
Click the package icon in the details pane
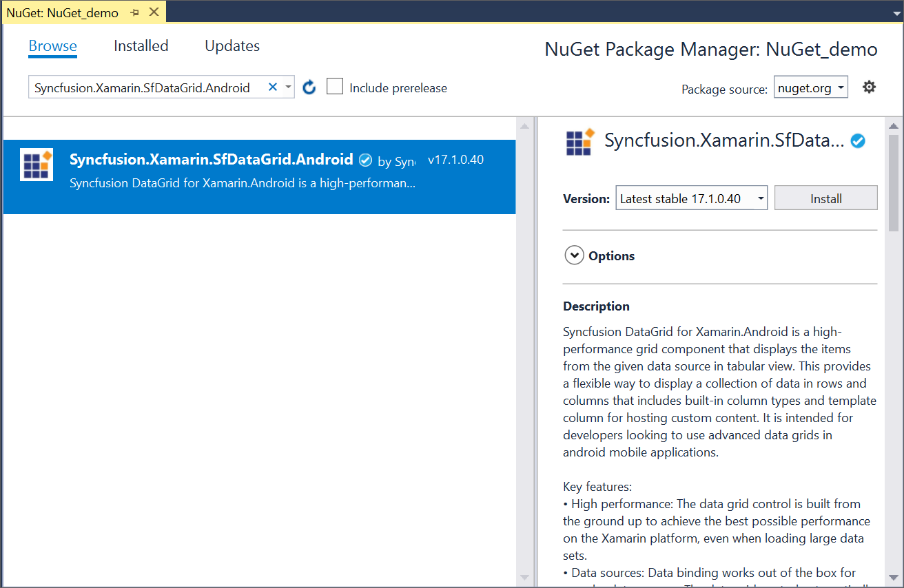[x=579, y=140]
